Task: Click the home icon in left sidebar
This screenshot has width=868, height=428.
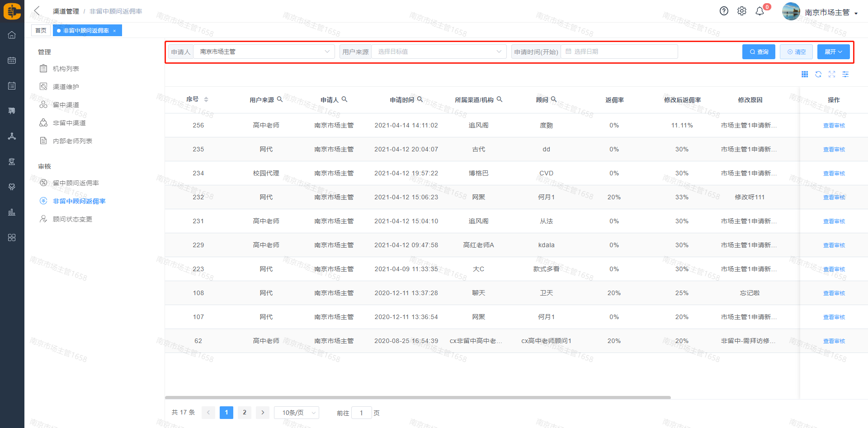Action: (x=12, y=35)
